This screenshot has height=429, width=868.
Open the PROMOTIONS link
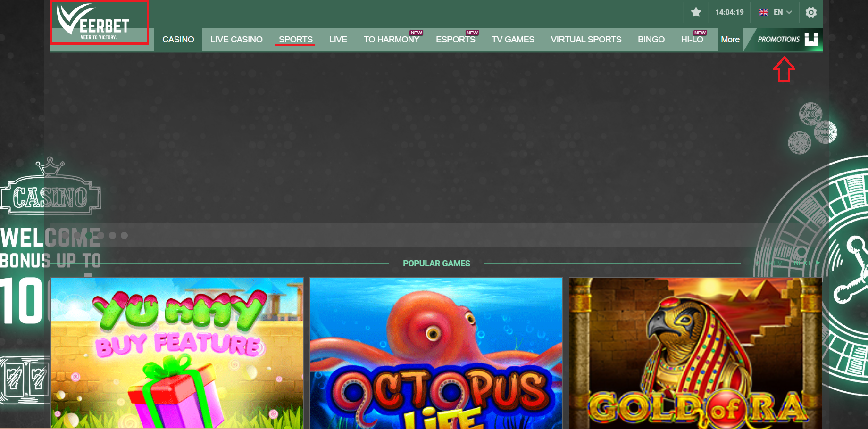[779, 40]
